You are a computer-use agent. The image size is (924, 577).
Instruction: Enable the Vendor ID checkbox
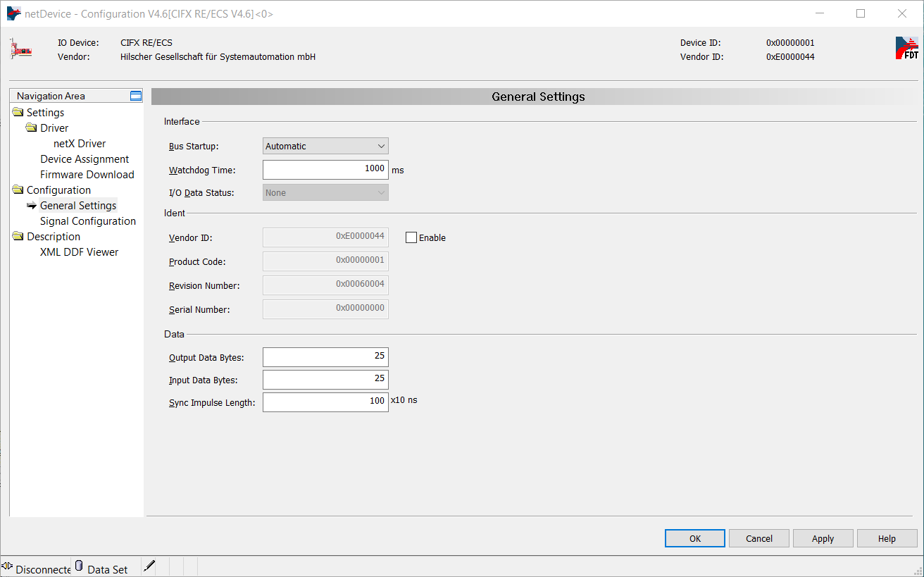[x=411, y=238]
